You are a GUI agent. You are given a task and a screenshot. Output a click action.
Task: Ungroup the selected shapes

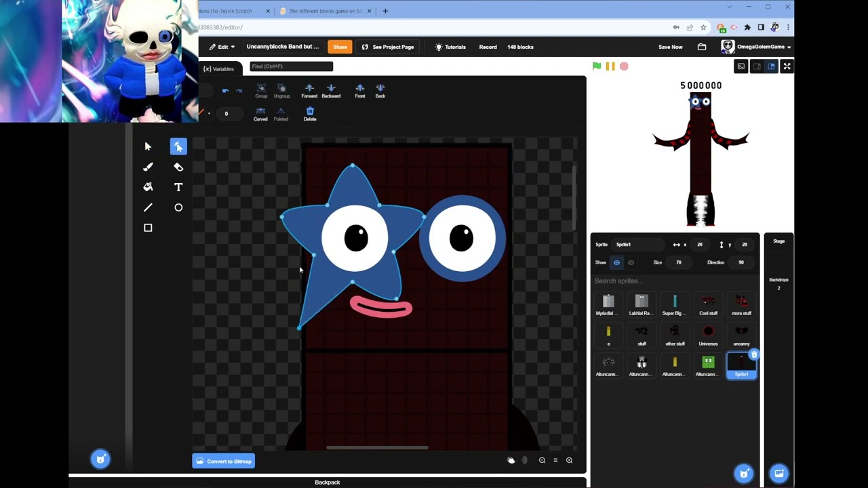click(281, 91)
